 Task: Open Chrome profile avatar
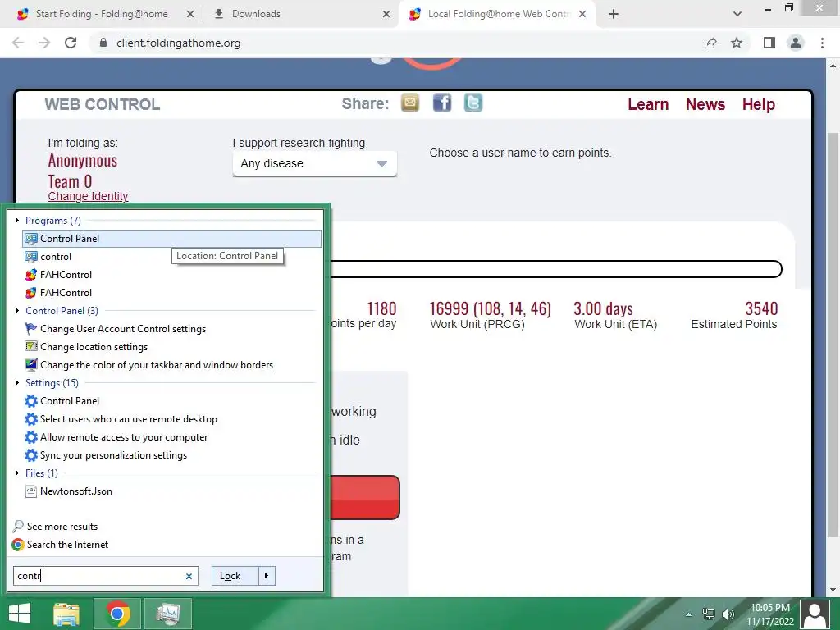click(796, 43)
